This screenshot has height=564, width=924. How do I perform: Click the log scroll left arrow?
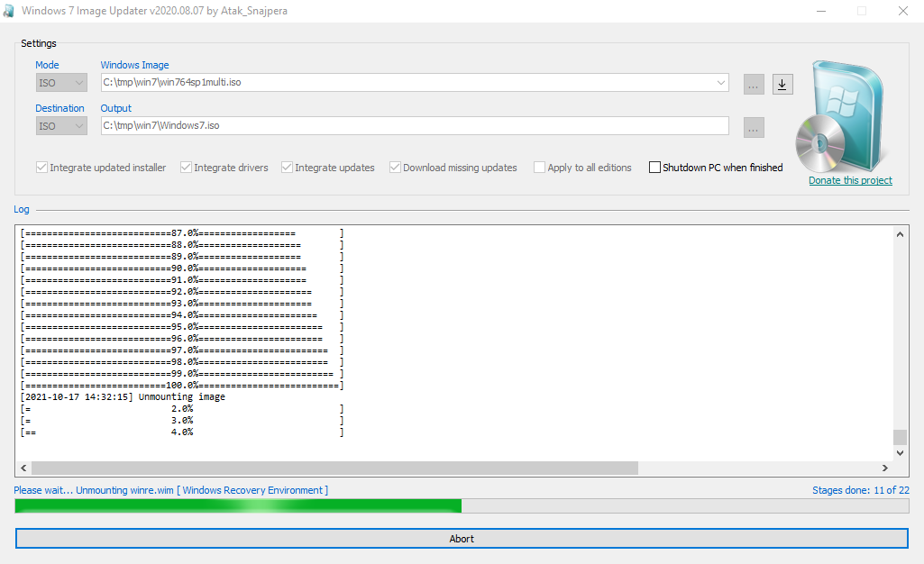click(23, 468)
